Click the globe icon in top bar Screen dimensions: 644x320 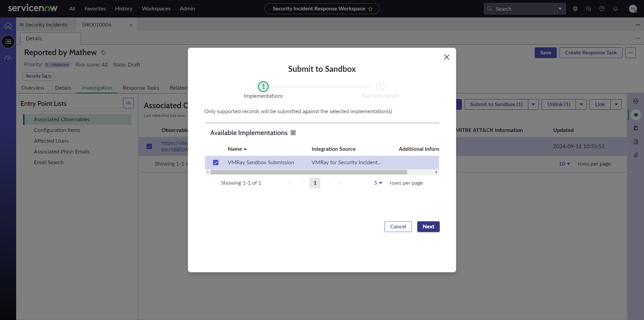pos(575,9)
